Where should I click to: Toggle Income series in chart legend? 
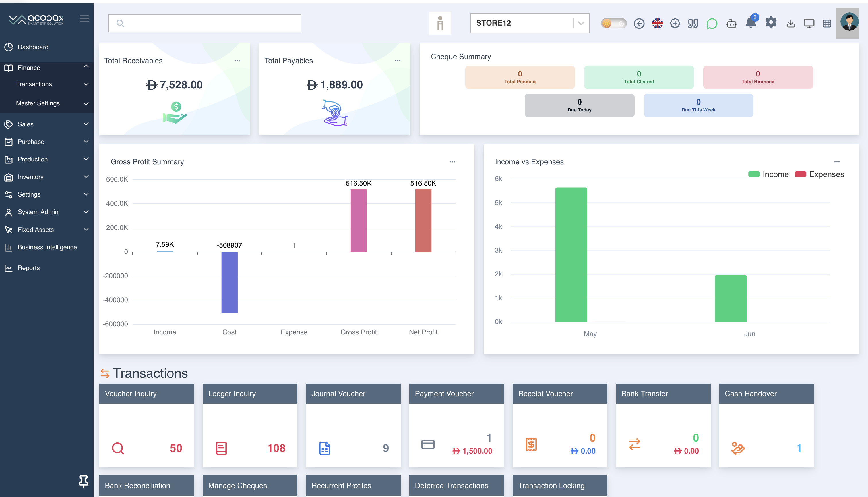[768, 174]
